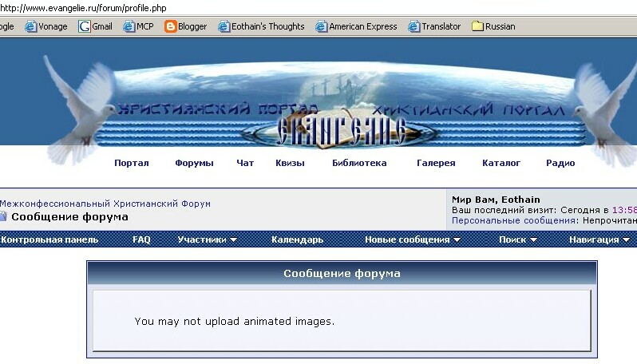Viewport: 637px width, 364px height.
Task: Open Контрольная панель in the forum navbar
Action: (49, 239)
